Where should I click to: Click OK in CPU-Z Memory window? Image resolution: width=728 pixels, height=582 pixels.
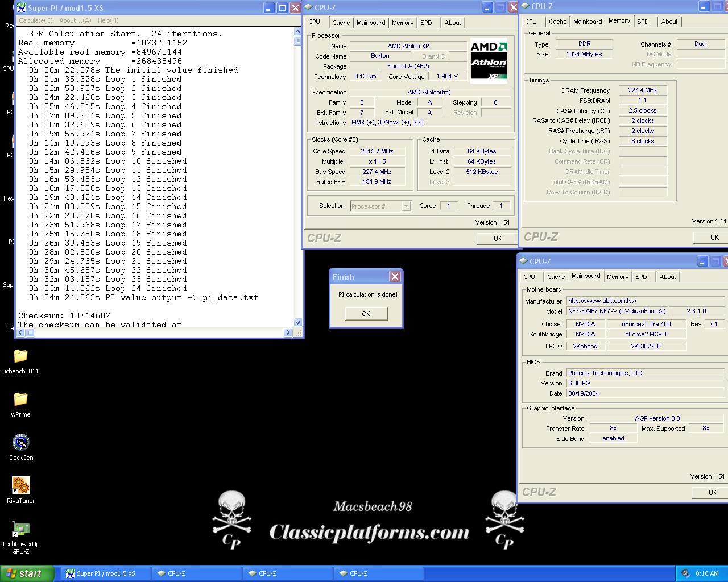714,237
